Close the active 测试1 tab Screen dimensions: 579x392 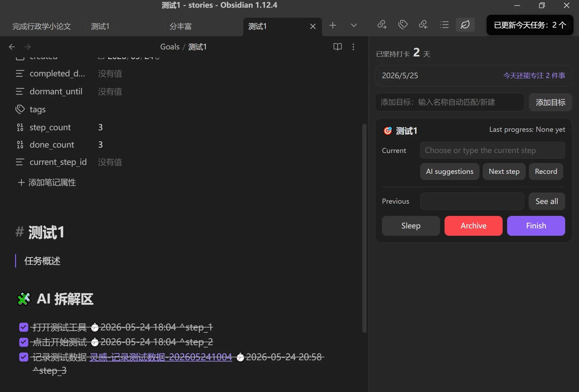click(x=313, y=26)
